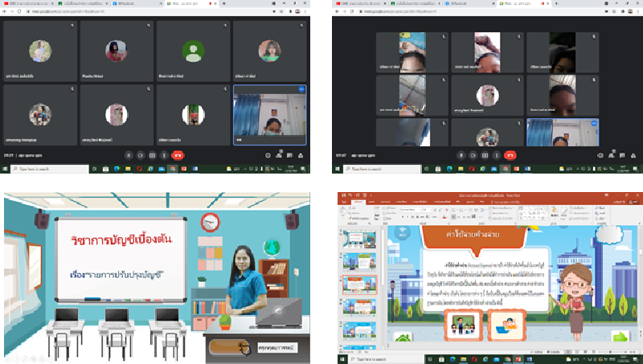The height and width of the screenshot is (364, 643).
Task: Open more options menu in left Meet toolbar
Action: 164,155
